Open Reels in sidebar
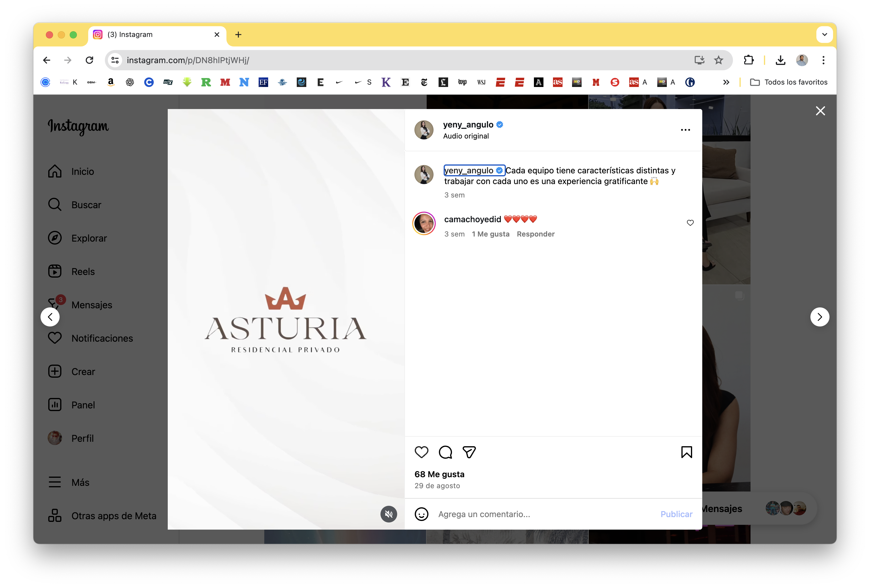870x588 pixels. tap(83, 271)
